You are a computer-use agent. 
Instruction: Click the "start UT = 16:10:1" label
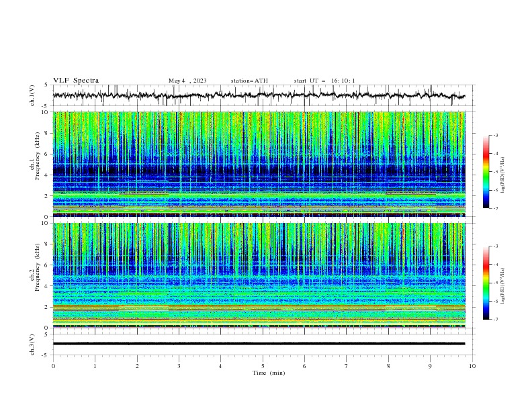coord(324,81)
